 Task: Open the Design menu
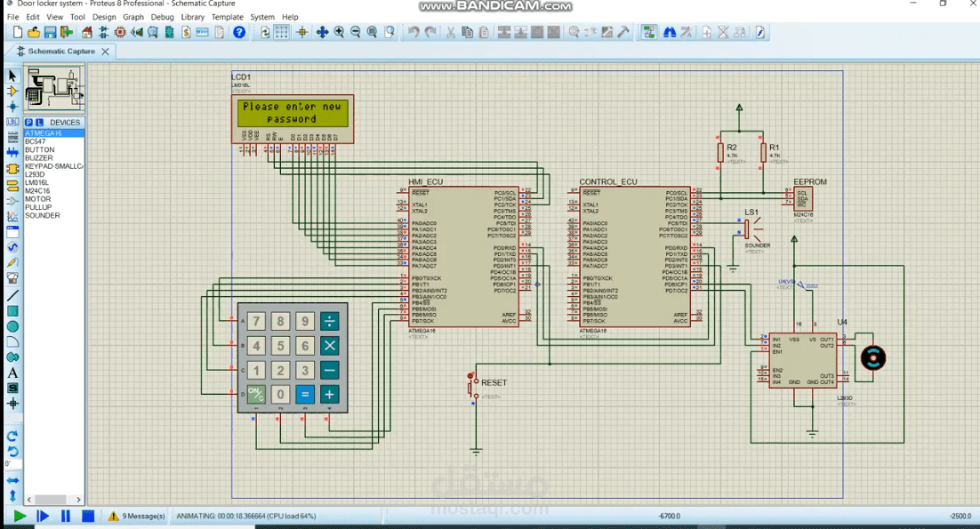pos(104,17)
